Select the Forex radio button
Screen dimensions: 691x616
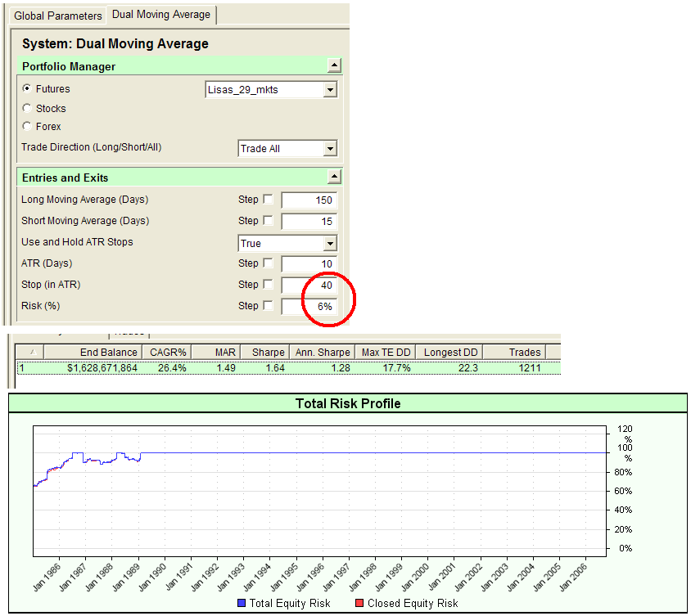pyautogui.click(x=25, y=127)
